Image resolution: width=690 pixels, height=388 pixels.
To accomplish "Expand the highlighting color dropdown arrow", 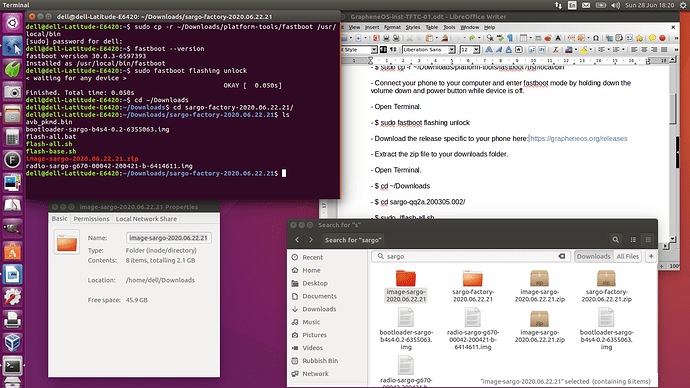I will click(591, 50).
